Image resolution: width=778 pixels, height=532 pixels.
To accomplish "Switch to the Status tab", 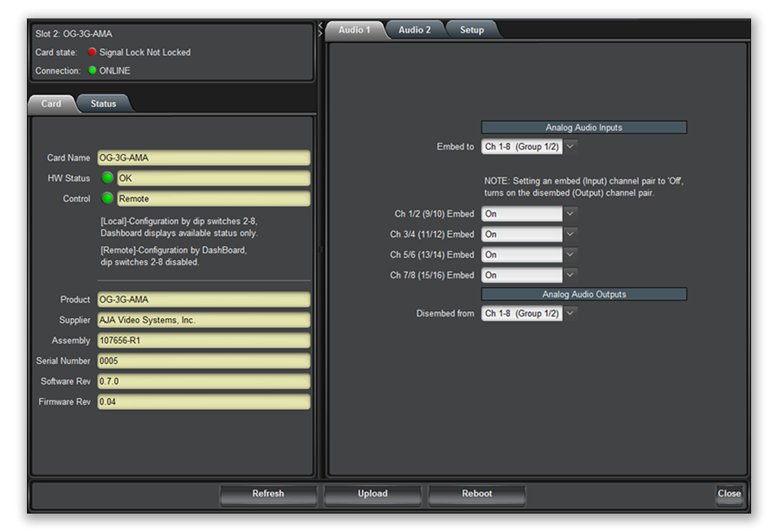I will coord(103,103).
